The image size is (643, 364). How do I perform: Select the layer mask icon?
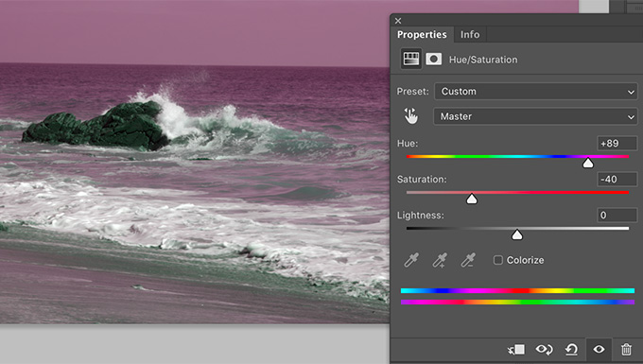(x=433, y=59)
